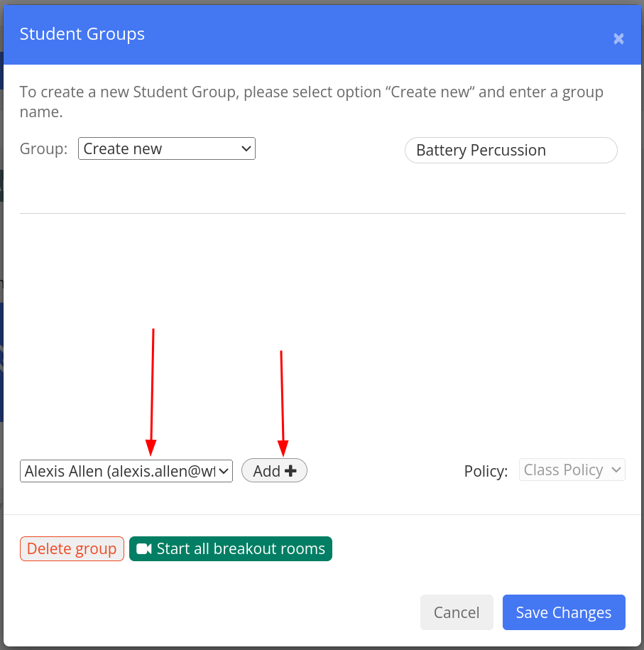Edit the Battery Percussion group name field
This screenshot has height=650, width=644.
[511, 150]
